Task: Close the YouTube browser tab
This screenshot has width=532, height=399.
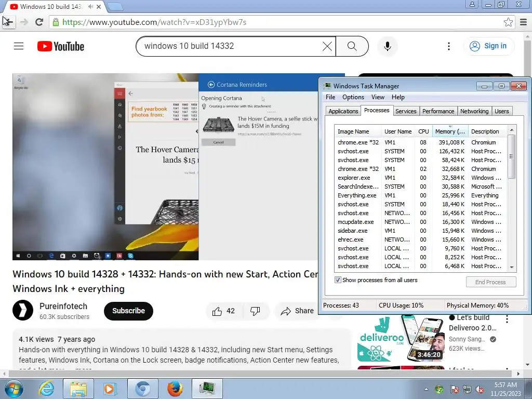Action: coord(99,6)
